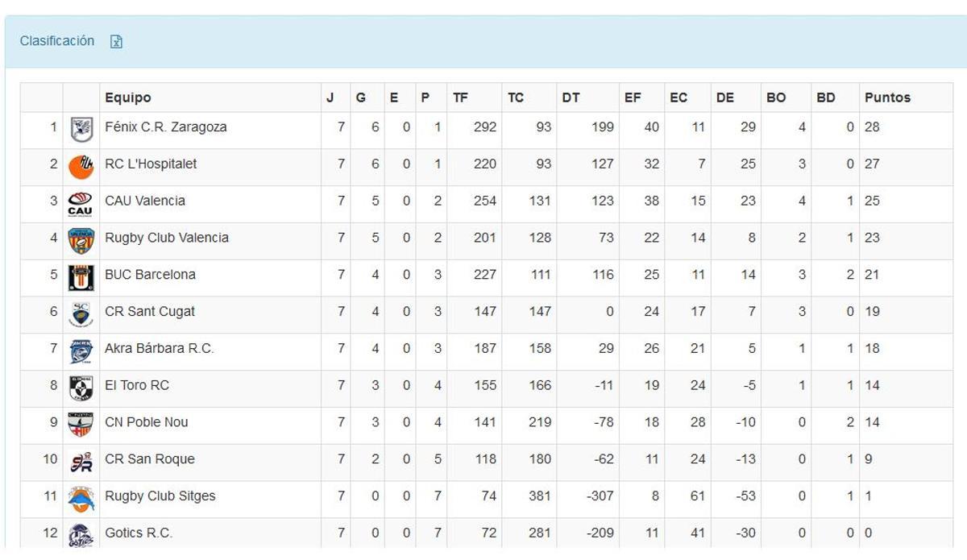The height and width of the screenshot is (560, 967).
Task: Select the BD column header
Action: point(824,97)
